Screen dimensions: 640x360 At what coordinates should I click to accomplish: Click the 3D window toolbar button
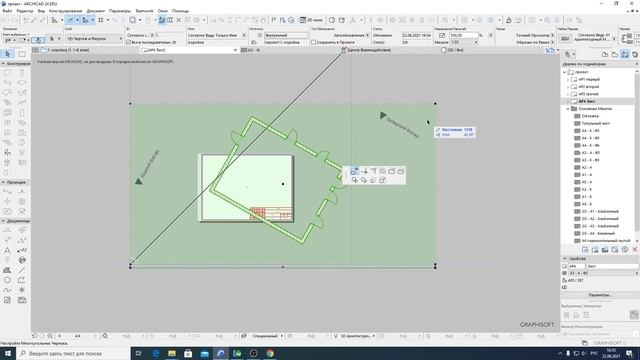[x=312, y=20]
